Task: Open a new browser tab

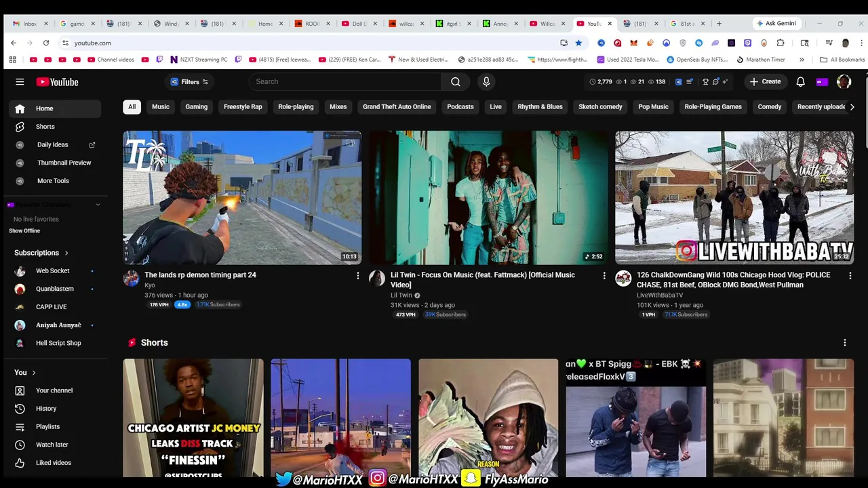Action: [x=719, y=24]
